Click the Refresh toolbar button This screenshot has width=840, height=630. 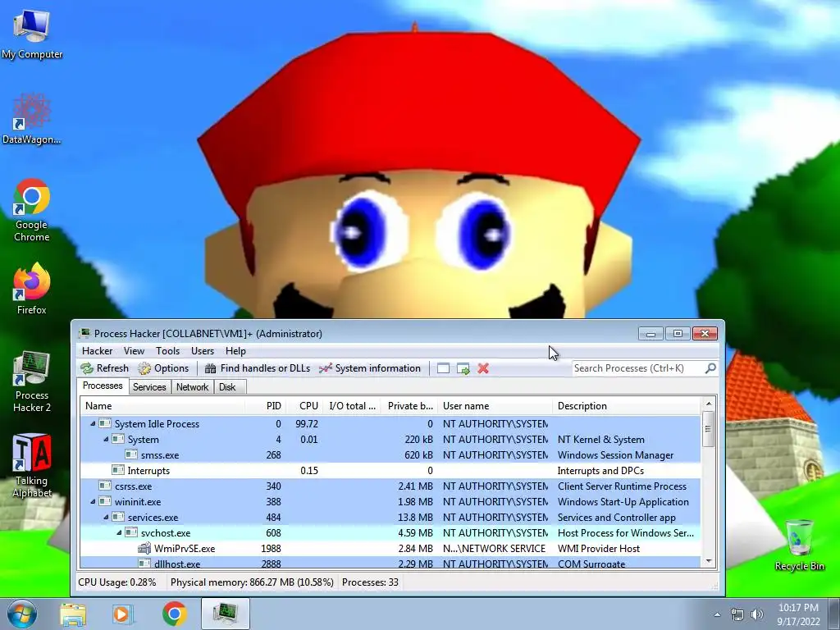click(105, 368)
